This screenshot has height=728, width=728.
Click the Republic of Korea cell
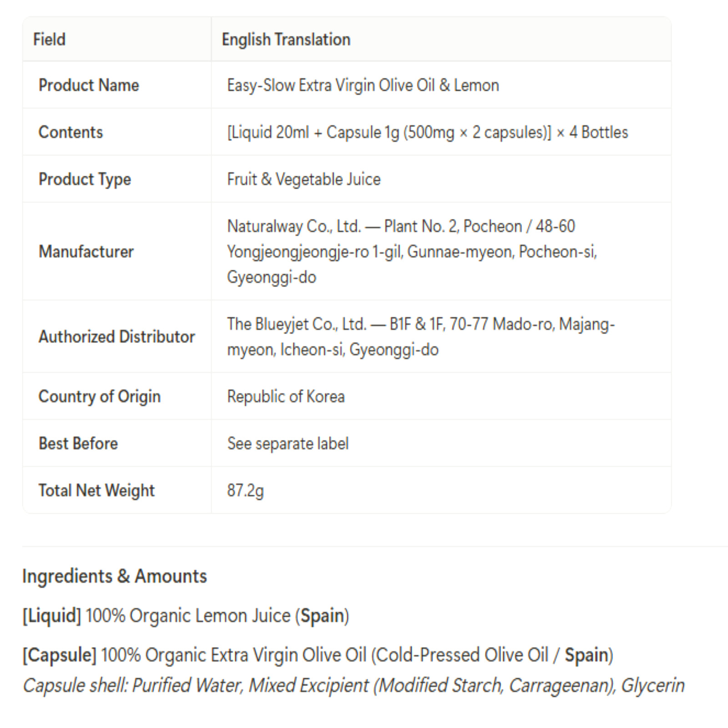(x=286, y=397)
